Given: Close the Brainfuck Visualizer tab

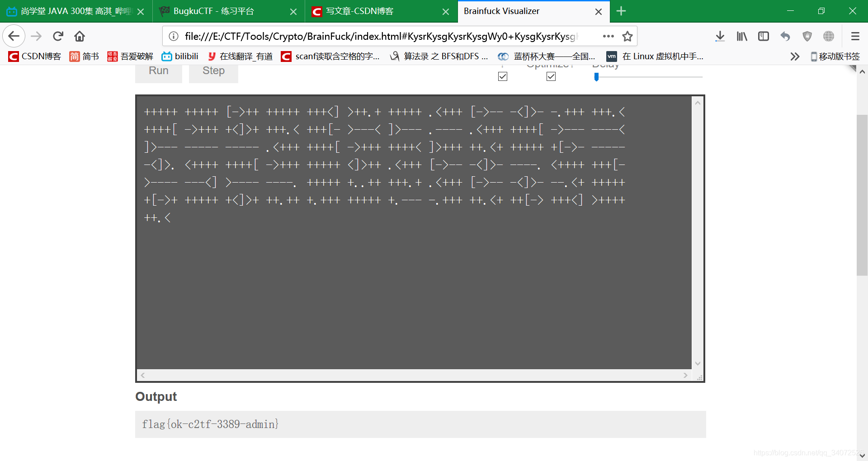Looking at the screenshot, I should coord(599,12).
